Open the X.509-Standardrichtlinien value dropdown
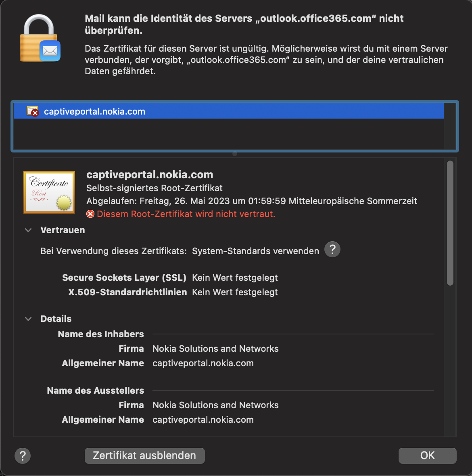Image resolution: width=472 pixels, height=476 pixels. click(235, 292)
